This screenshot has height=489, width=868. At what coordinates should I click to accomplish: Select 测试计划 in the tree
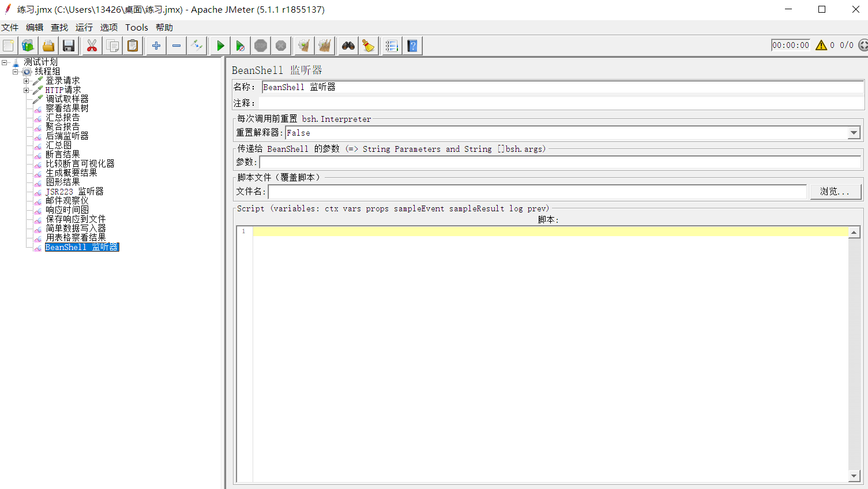point(40,62)
